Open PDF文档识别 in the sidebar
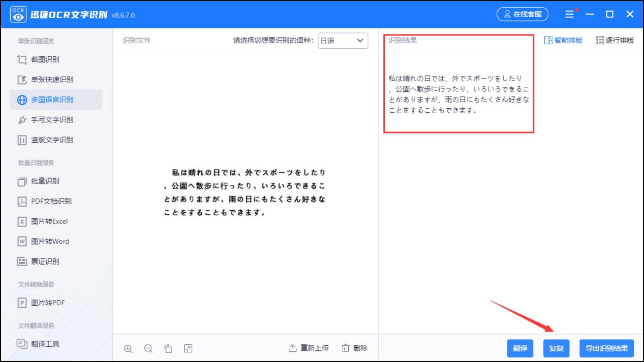 coord(56,201)
